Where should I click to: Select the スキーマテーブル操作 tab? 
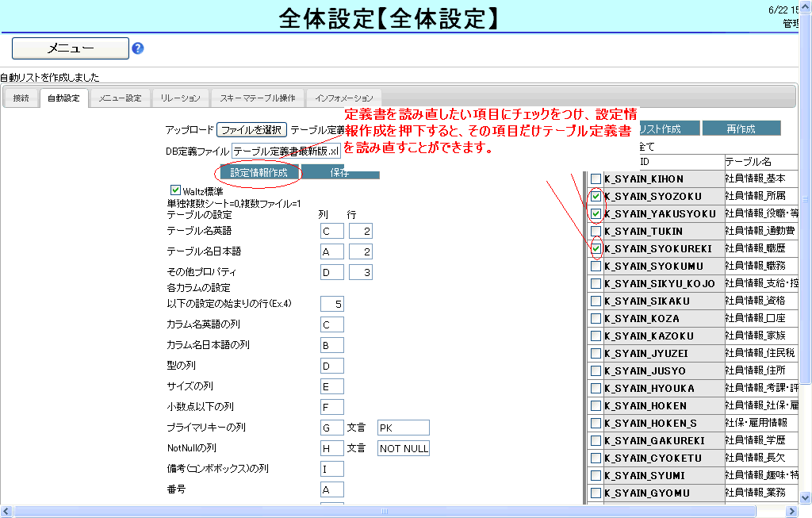click(x=258, y=98)
